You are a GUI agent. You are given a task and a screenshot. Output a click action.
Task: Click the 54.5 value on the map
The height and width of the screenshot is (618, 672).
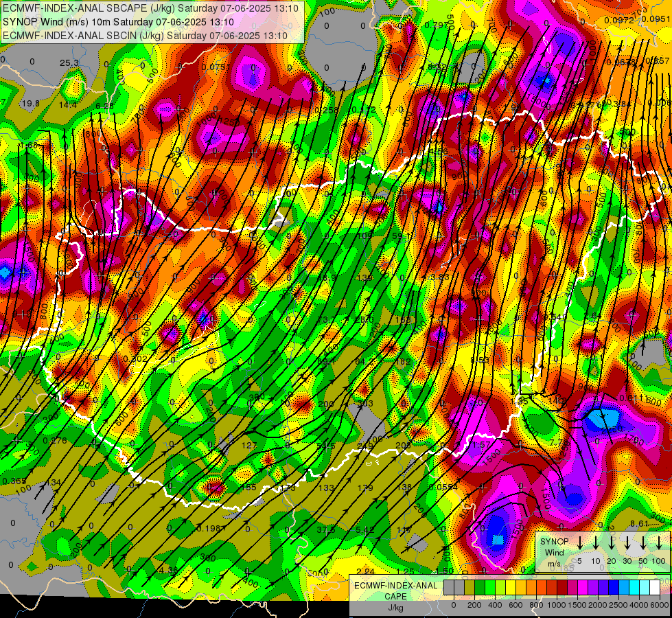click(x=326, y=446)
